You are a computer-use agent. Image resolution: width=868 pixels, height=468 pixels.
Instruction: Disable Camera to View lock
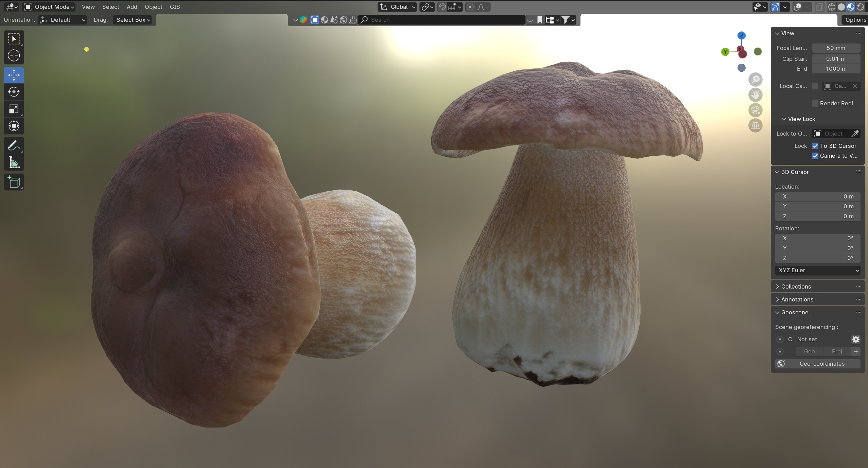(815, 156)
